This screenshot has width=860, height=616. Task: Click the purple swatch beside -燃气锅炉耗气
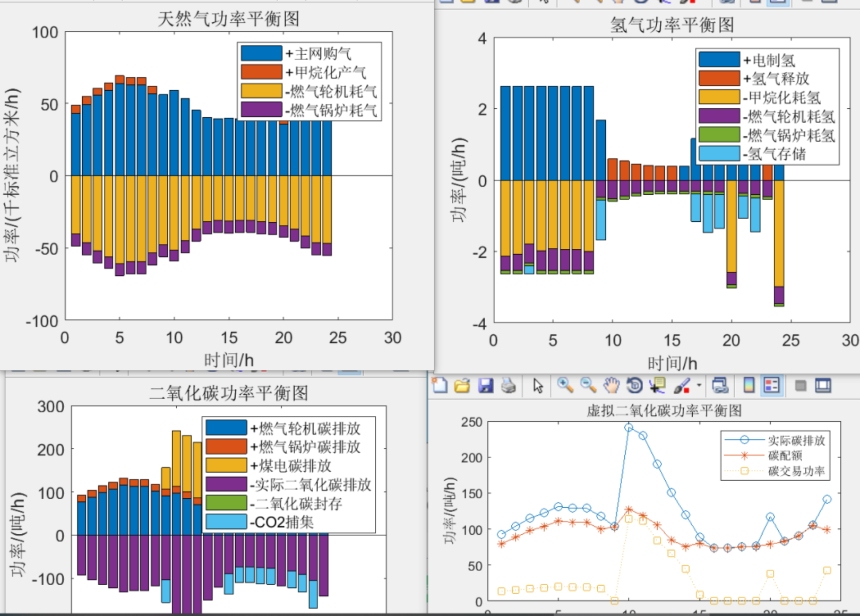[261, 110]
